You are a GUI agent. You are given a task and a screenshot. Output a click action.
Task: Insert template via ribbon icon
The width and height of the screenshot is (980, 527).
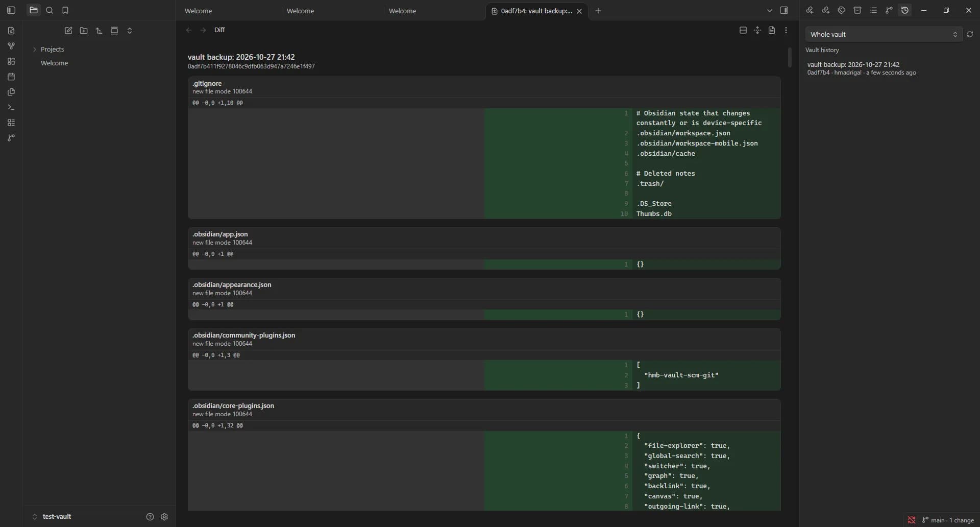(x=11, y=92)
